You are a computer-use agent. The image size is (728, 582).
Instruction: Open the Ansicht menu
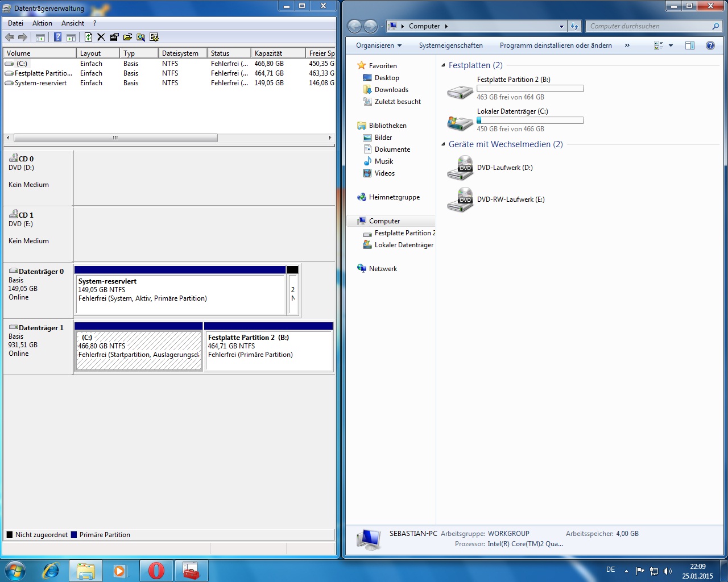(73, 23)
